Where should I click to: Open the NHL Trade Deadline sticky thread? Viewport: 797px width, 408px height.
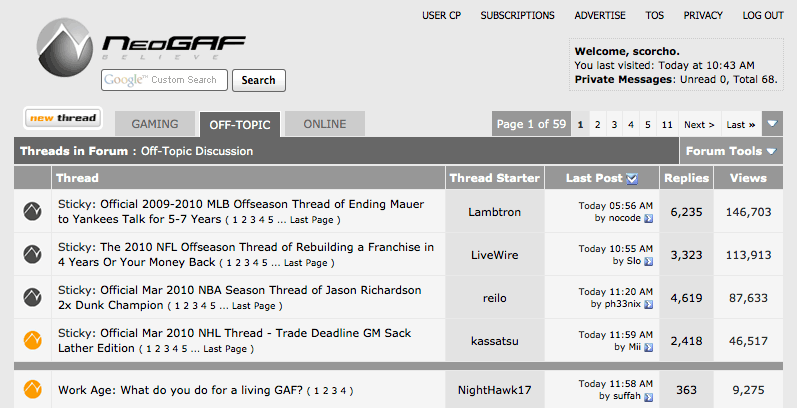pos(234,340)
